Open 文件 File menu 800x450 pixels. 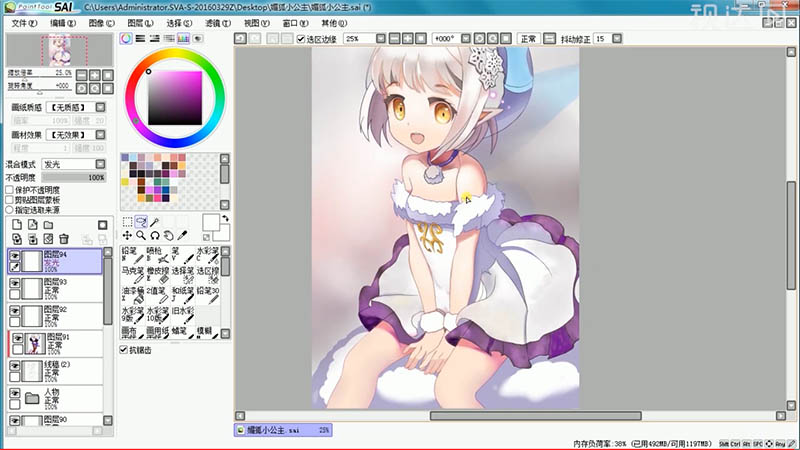pos(24,23)
